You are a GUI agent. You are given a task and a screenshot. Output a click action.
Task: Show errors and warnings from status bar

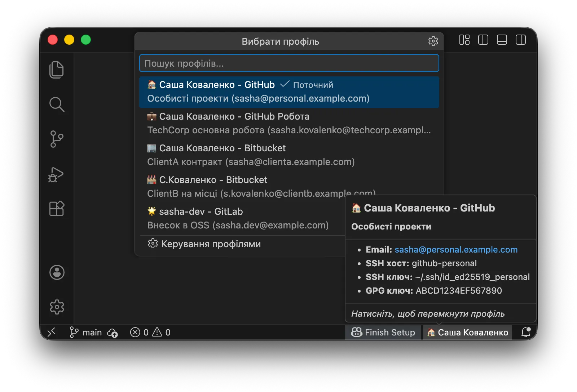(150, 332)
